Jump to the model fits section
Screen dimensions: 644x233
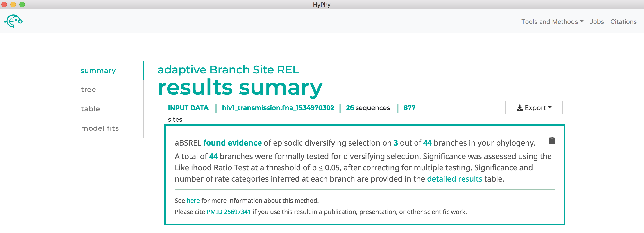point(100,128)
